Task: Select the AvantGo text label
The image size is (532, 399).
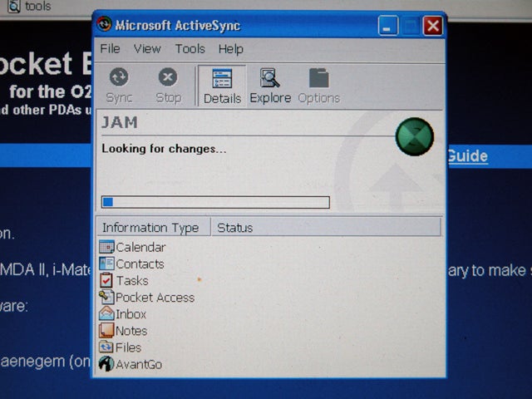Action: point(139,364)
